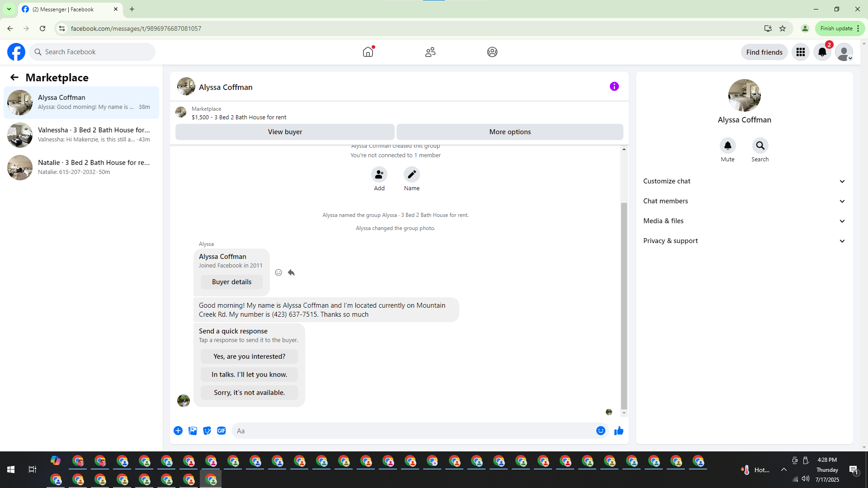The height and width of the screenshot is (488, 868).
Task: Click the thumbs-up like button
Action: [x=618, y=431]
